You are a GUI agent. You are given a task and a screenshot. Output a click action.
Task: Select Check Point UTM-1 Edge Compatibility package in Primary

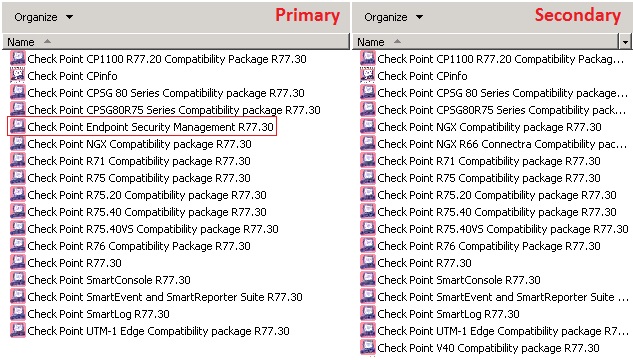coord(158,331)
